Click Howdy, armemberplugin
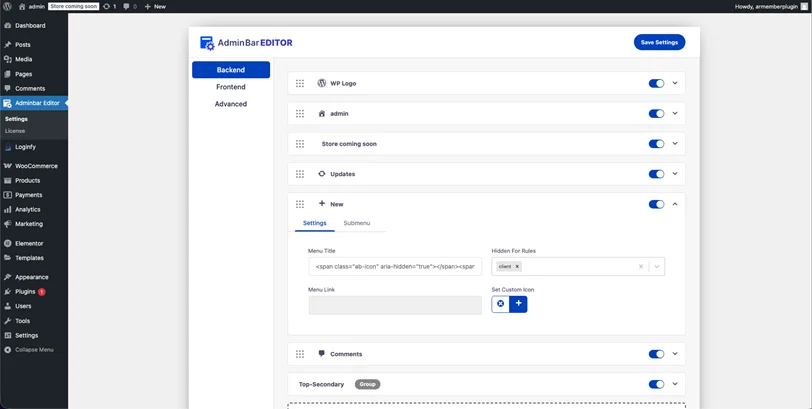Image resolution: width=812 pixels, height=409 pixels. point(767,7)
